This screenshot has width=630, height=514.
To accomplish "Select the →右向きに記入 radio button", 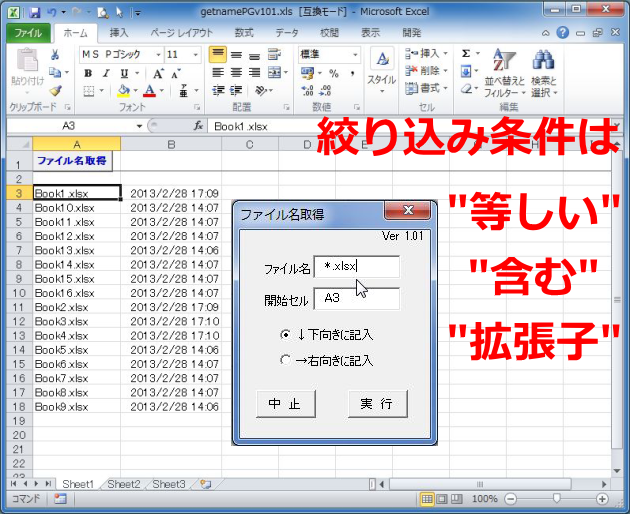I will pyautogui.click(x=286, y=360).
